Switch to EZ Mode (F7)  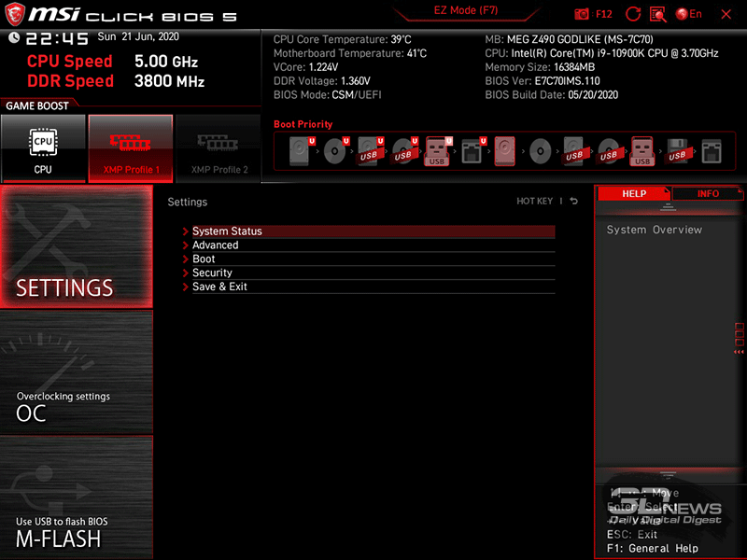coord(466,10)
